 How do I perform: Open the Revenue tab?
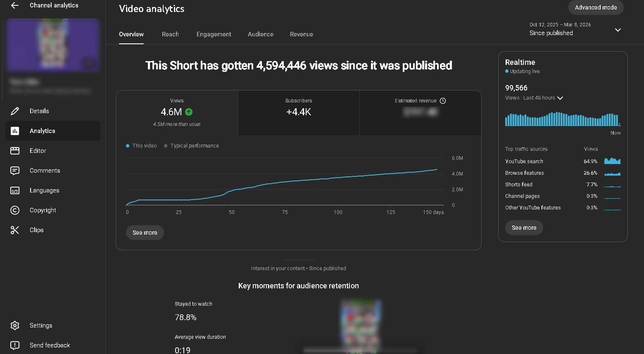301,34
